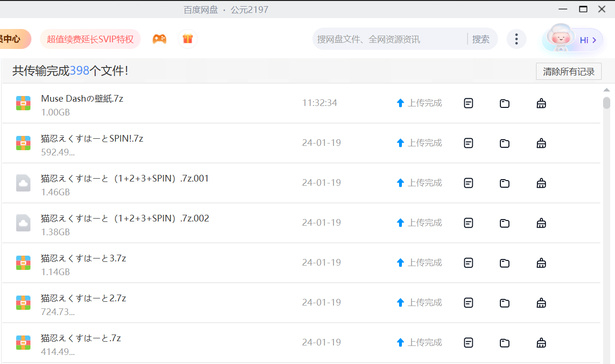Open transfer log for Muse Dashの壁紙.7z
Image resolution: width=615 pixels, height=364 pixels.
[x=469, y=103]
